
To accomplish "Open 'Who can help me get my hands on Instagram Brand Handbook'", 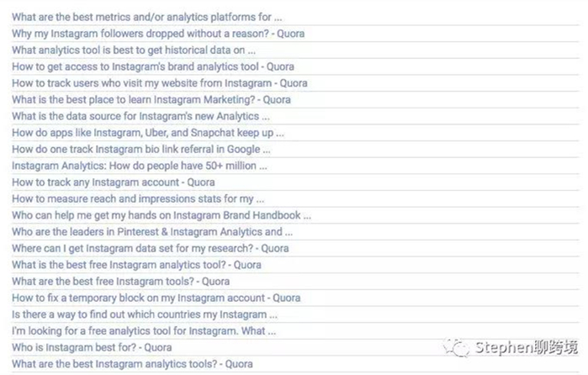I will [x=162, y=215].
